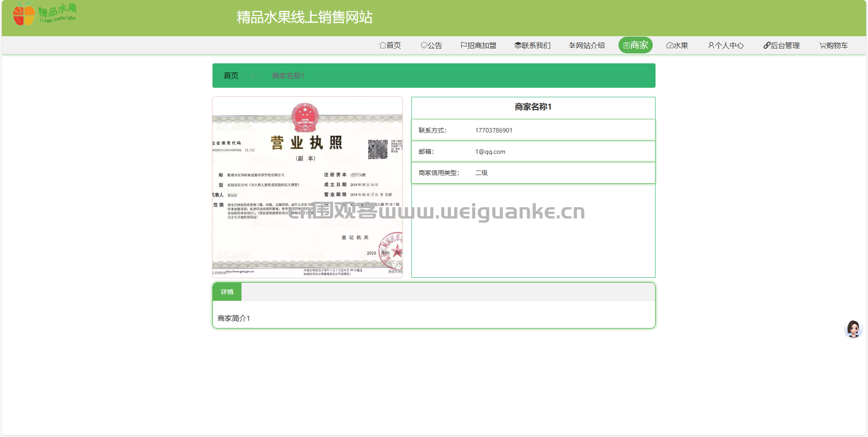
Task: Click the 首页 breadcrumb link
Action: coord(231,76)
